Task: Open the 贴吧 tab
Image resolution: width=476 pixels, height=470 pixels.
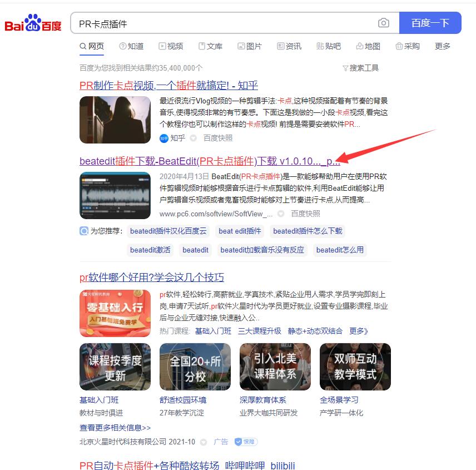Action: 329,46
